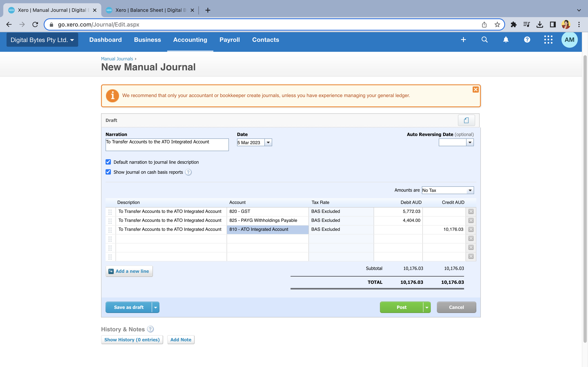Dismiss the orange accountant warning banner

476,90
